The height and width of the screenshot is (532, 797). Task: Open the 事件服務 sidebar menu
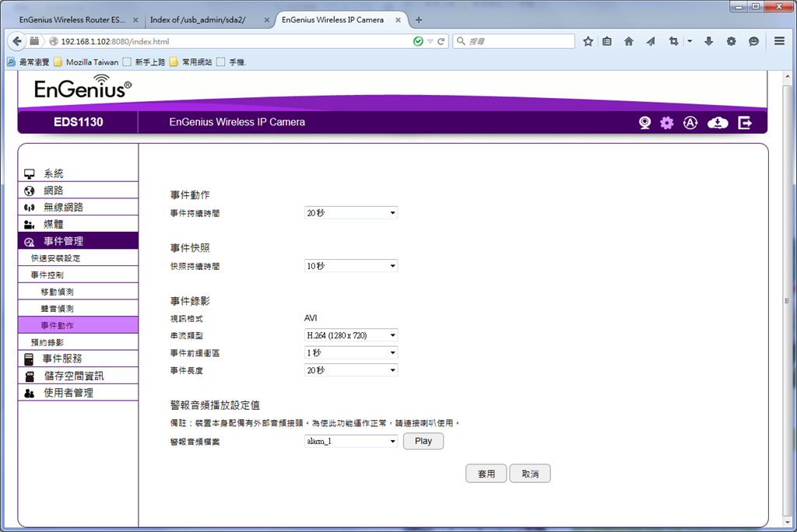pos(78,359)
